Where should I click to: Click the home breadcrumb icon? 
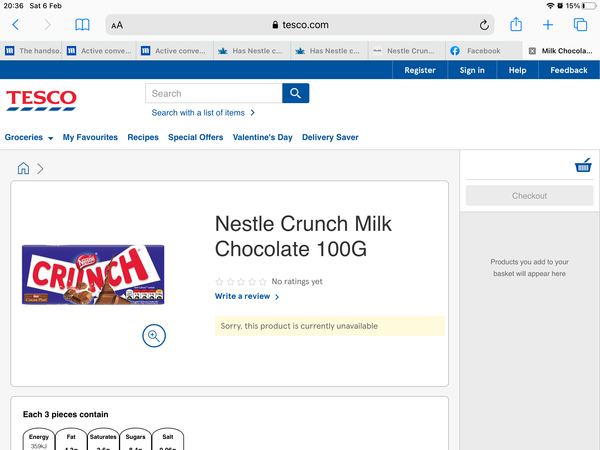[23, 168]
